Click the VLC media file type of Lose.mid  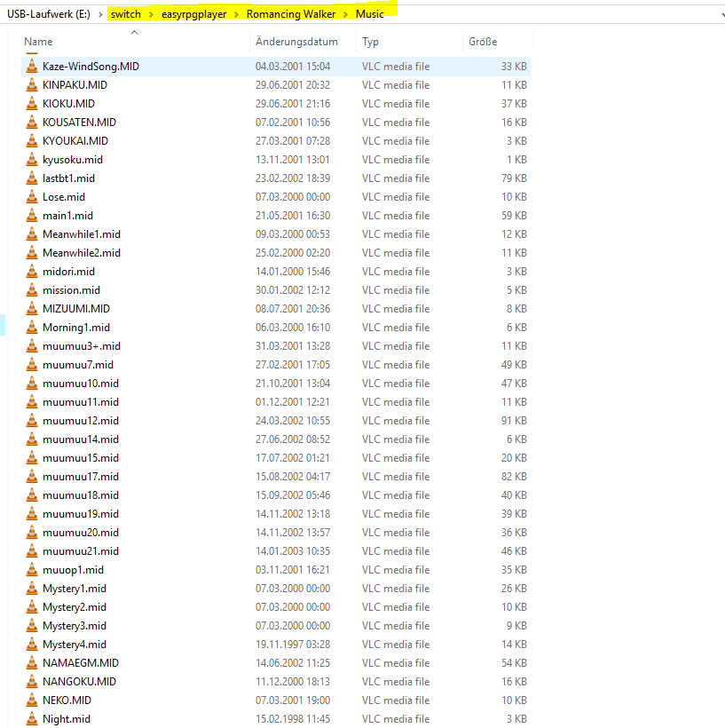(396, 196)
